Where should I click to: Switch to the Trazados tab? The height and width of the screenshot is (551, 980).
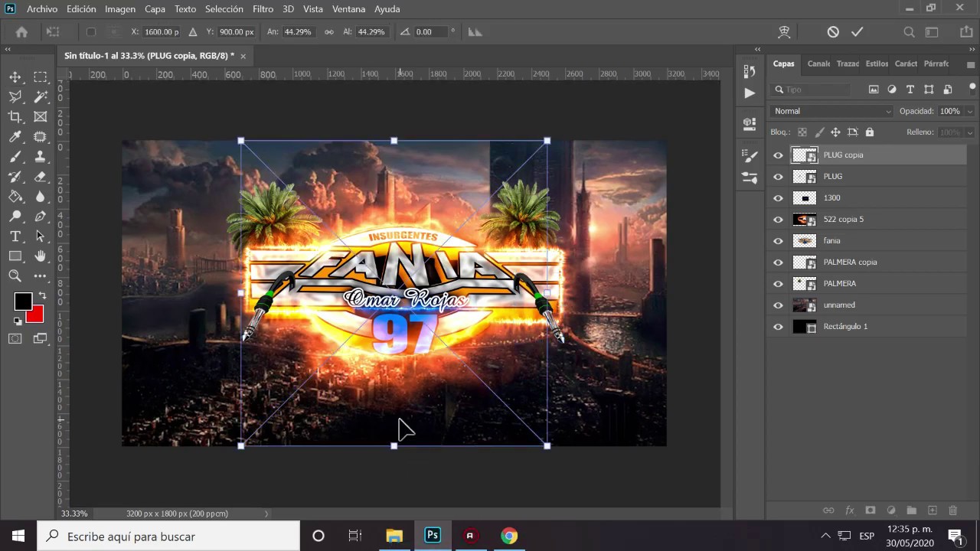(x=848, y=64)
